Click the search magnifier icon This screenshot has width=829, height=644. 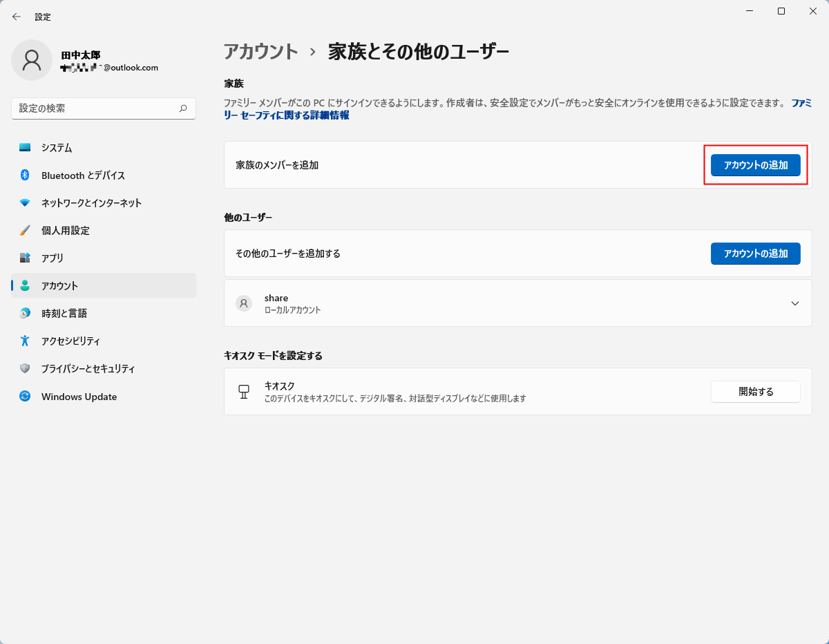coord(183,108)
